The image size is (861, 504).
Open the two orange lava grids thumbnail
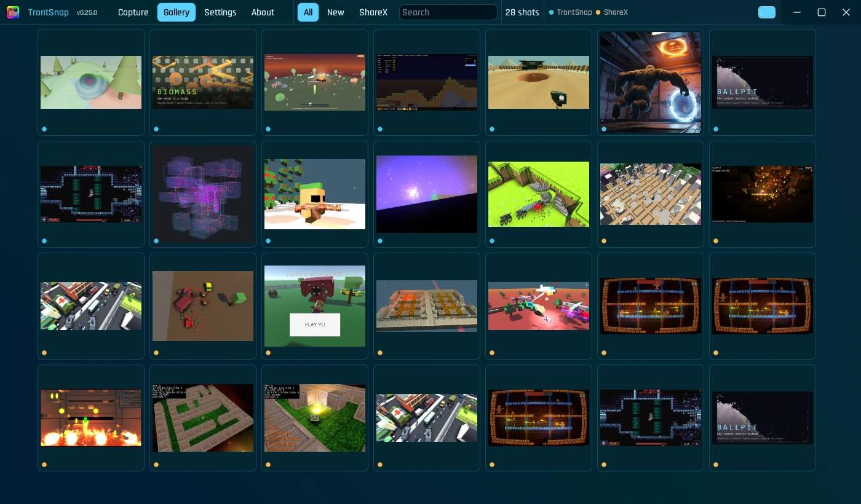point(427,306)
